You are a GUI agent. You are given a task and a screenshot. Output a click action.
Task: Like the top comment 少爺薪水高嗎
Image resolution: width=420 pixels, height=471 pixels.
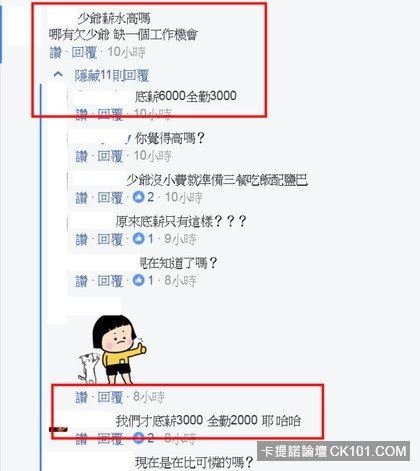click(x=55, y=52)
